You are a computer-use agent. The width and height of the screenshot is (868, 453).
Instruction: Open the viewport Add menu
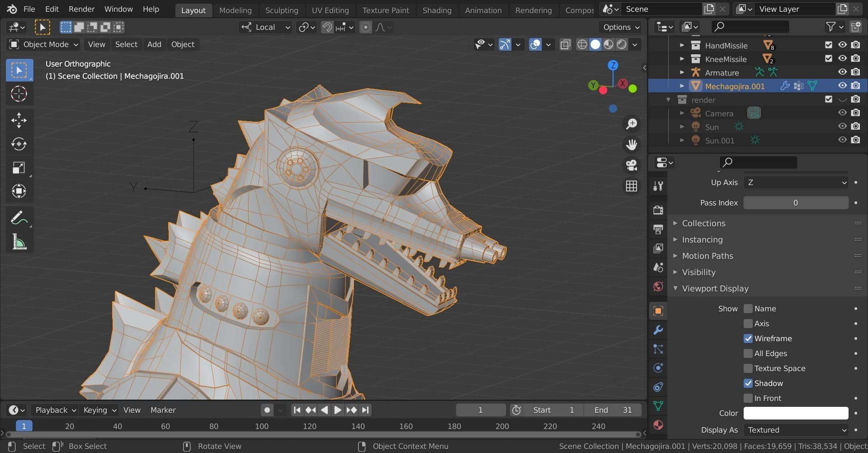[x=154, y=44]
